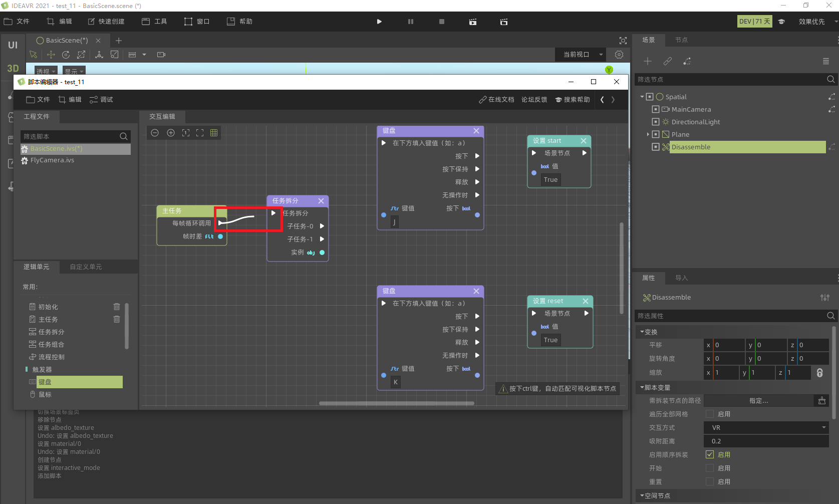Zoom out in the script graph editor
The height and width of the screenshot is (504, 839).
pyautogui.click(x=155, y=133)
